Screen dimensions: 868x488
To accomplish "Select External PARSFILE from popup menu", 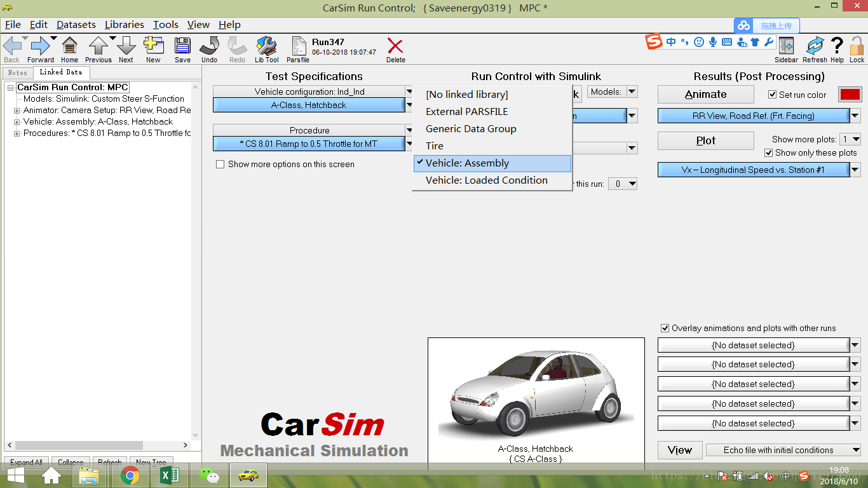I will click(492, 112).
